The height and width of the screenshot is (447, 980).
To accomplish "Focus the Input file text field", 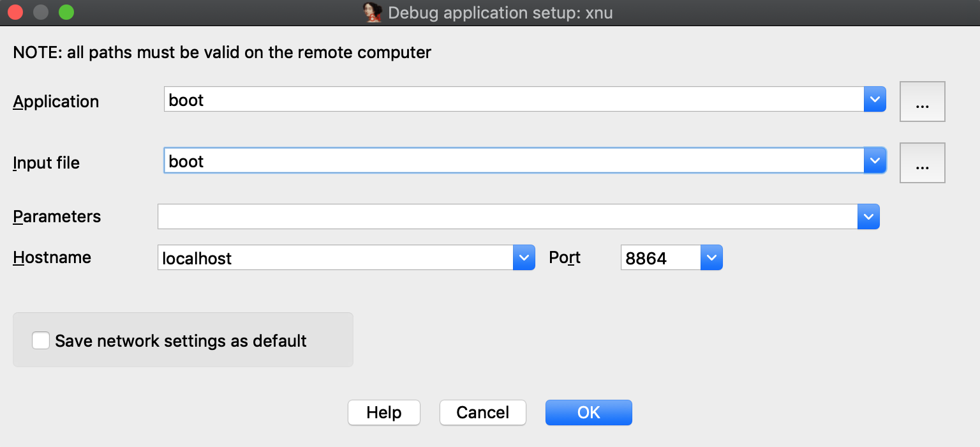I will (x=510, y=161).
